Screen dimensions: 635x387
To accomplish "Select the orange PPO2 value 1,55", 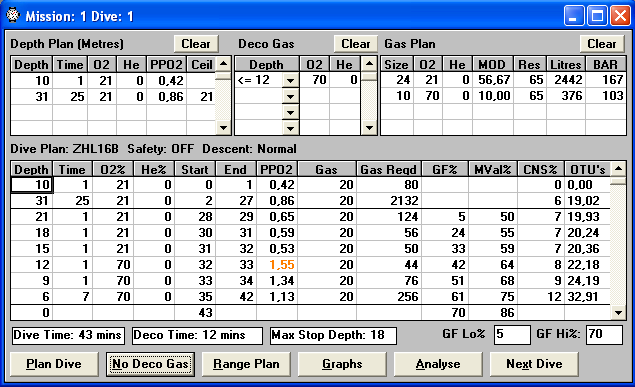I will coord(277,265).
